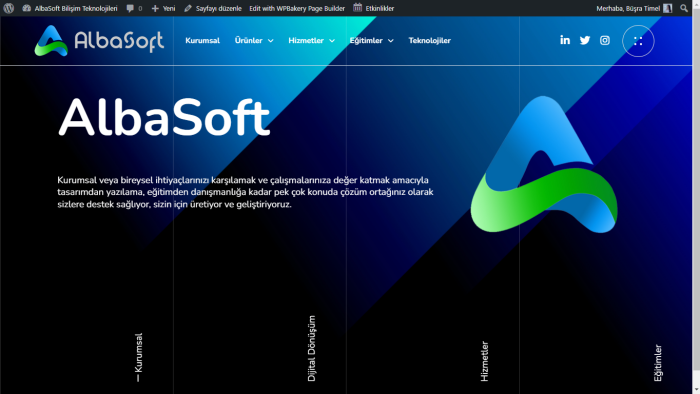Open Merhaba, Büşra Timel account menu
The height and width of the screenshot is (394, 700).
click(634, 8)
